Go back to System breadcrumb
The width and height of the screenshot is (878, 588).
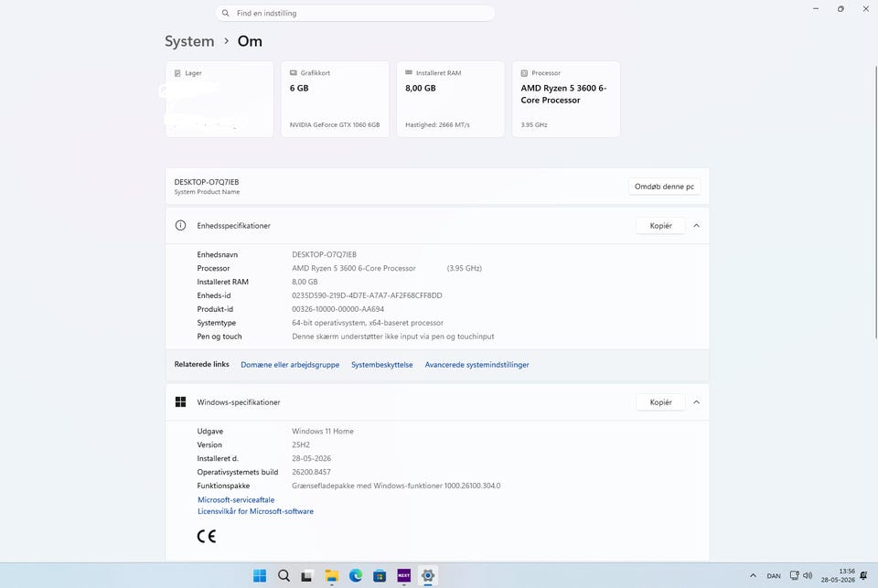click(189, 41)
